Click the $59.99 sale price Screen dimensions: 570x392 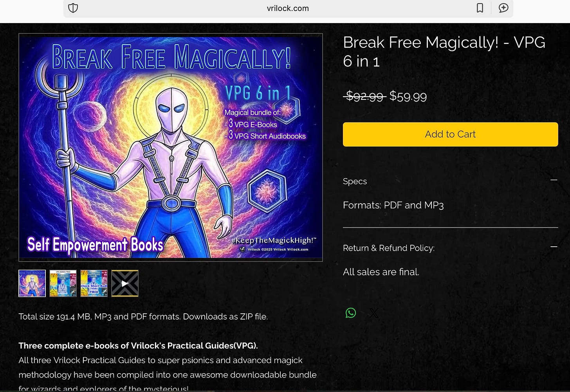408,96
